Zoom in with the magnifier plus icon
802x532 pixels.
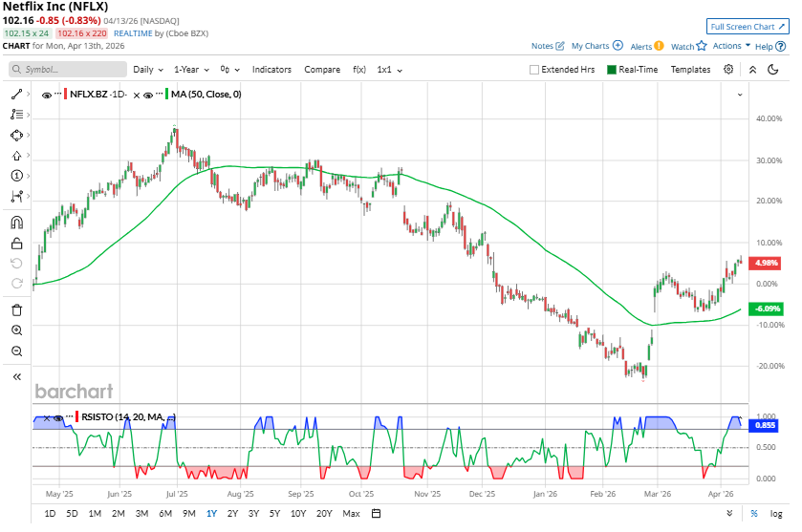coord(16,330)
